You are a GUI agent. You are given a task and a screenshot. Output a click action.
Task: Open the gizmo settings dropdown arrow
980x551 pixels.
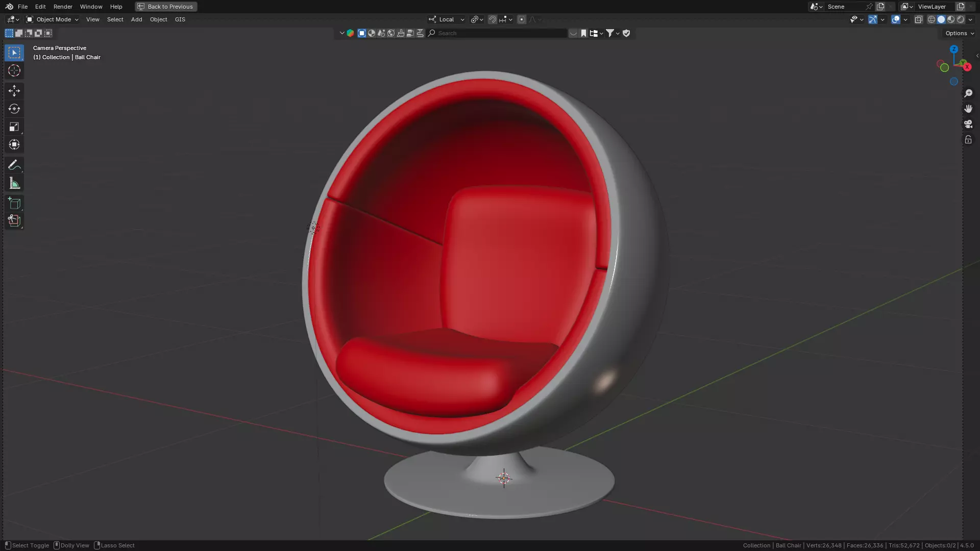coord(883,19)
